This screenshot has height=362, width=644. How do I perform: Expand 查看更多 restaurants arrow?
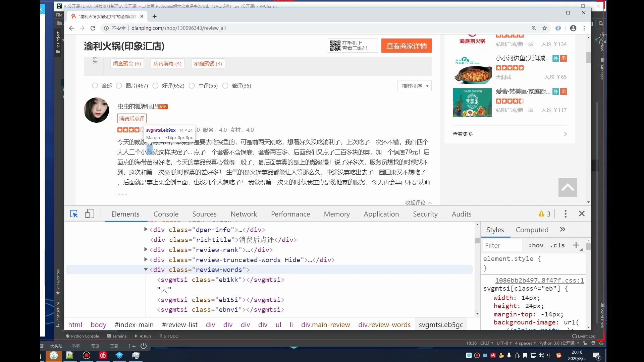[566, 134]
